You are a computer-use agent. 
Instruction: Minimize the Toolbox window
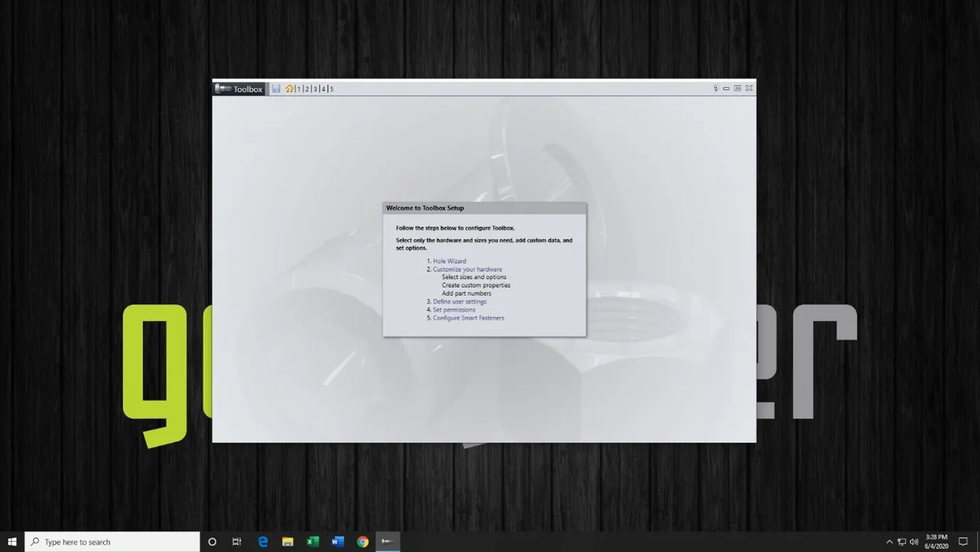726,88
